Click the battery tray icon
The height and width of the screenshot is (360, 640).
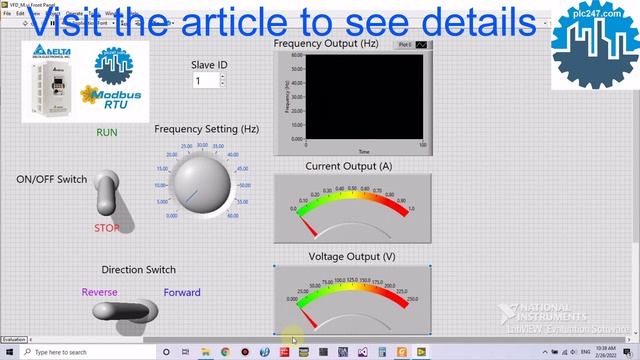[x=555, y=352]
